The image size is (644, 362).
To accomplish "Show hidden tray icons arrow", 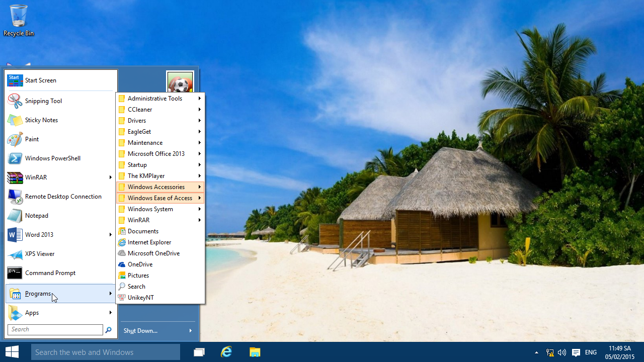I will [536, 352].
